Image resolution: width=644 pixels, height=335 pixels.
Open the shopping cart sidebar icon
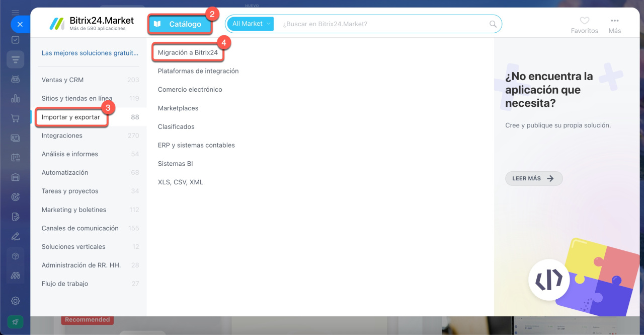coord(16,118)
